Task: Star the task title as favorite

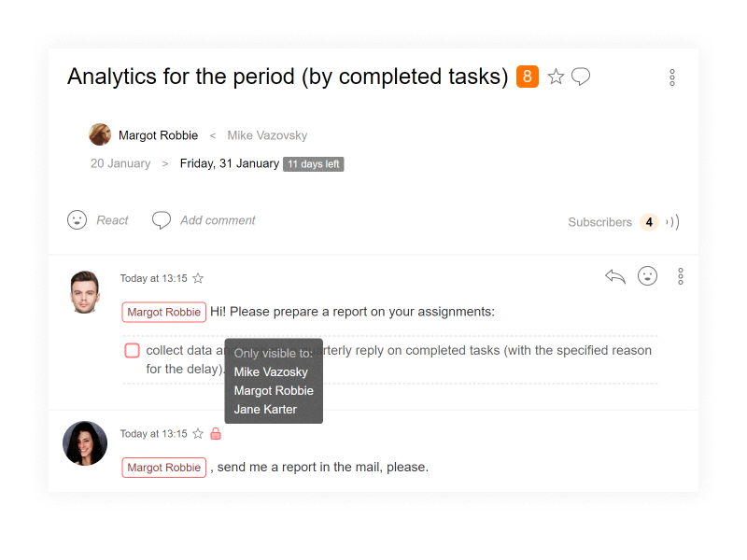Action: point(556,77)
